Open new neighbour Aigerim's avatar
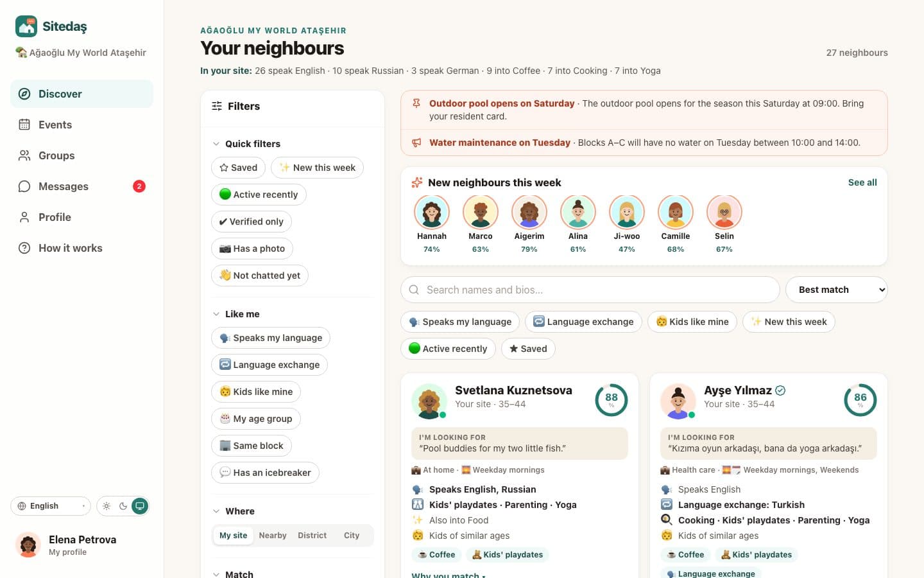924x578 pixels. (x=529, y=213)
